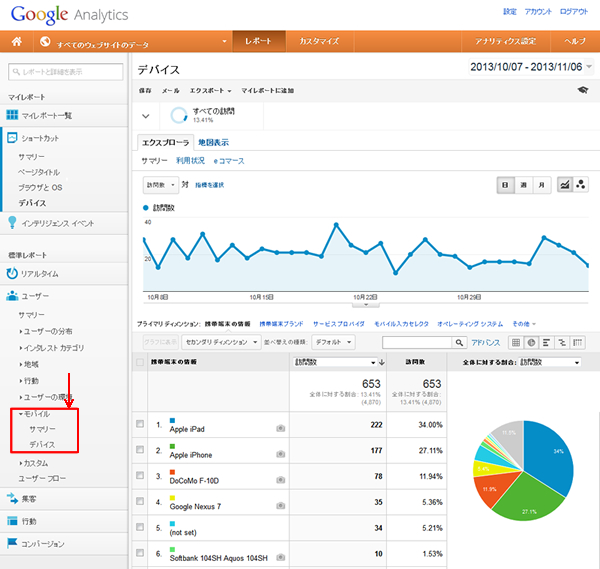Check the Softbank 104SH row checkbox
Screen dimensions: 600x569
click(x=140, y=553)
